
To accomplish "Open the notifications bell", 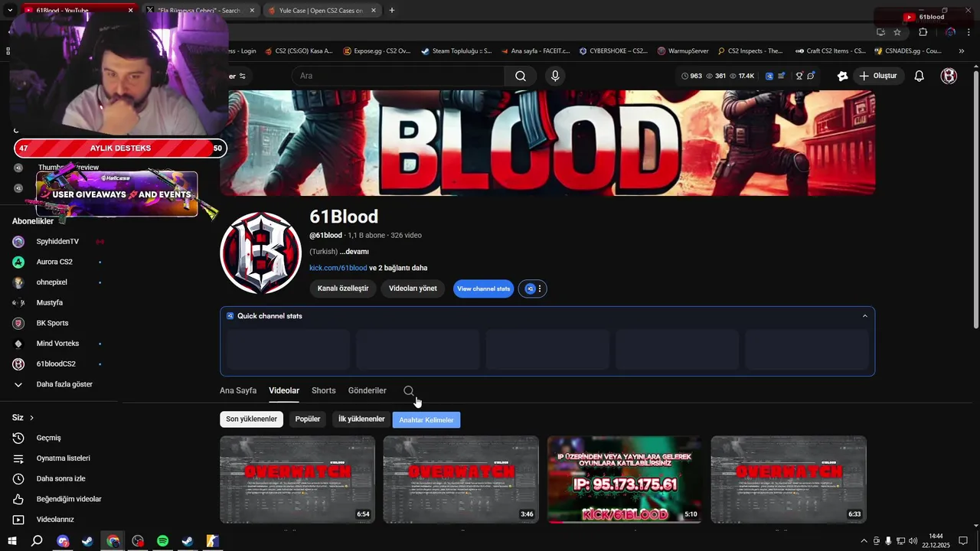I will (920, 76).
